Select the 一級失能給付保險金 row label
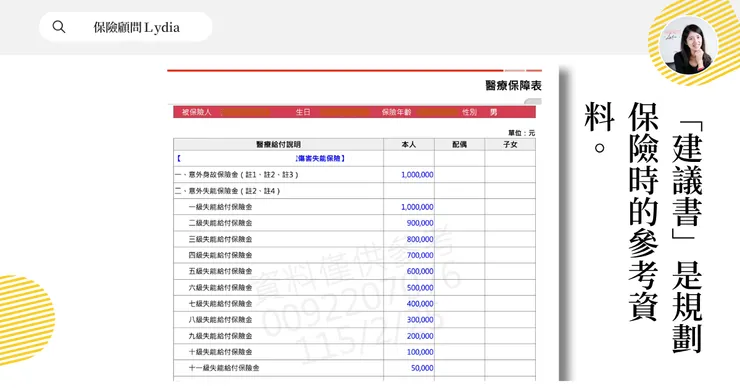The image size is (740, 388). pyautogui.click(x=220, y=207)
